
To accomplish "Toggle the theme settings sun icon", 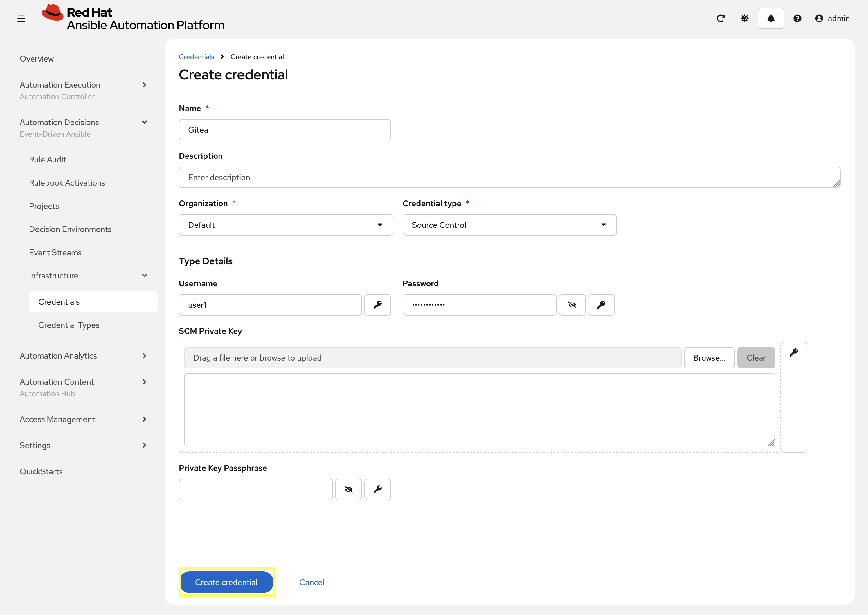I will (x=744, y=18).
